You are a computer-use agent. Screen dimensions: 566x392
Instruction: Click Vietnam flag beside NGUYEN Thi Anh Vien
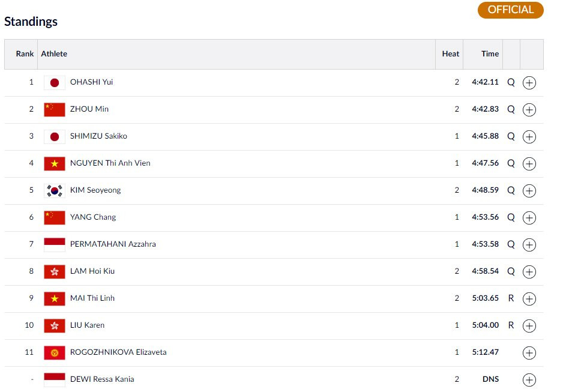pos(55,163)
